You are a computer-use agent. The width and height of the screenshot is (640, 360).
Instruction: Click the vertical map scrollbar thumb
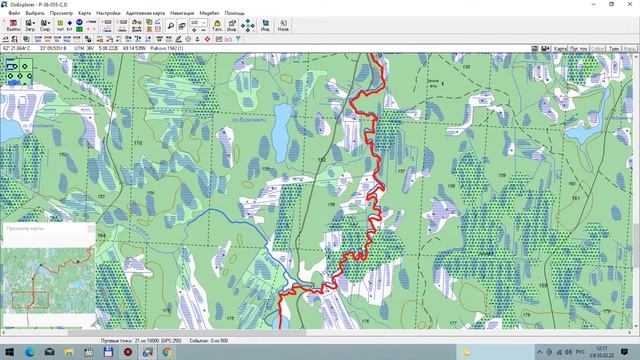tap(637, 246)
